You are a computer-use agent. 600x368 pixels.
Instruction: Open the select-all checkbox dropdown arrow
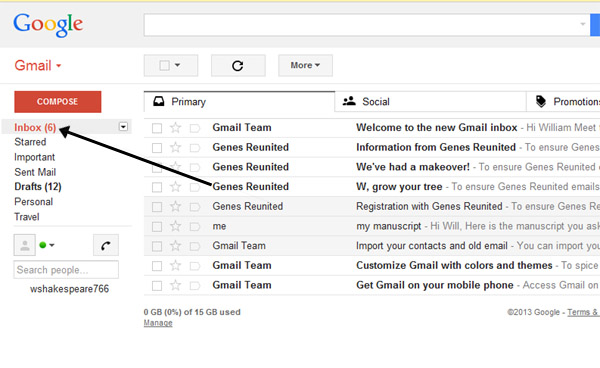pos(177,65)
